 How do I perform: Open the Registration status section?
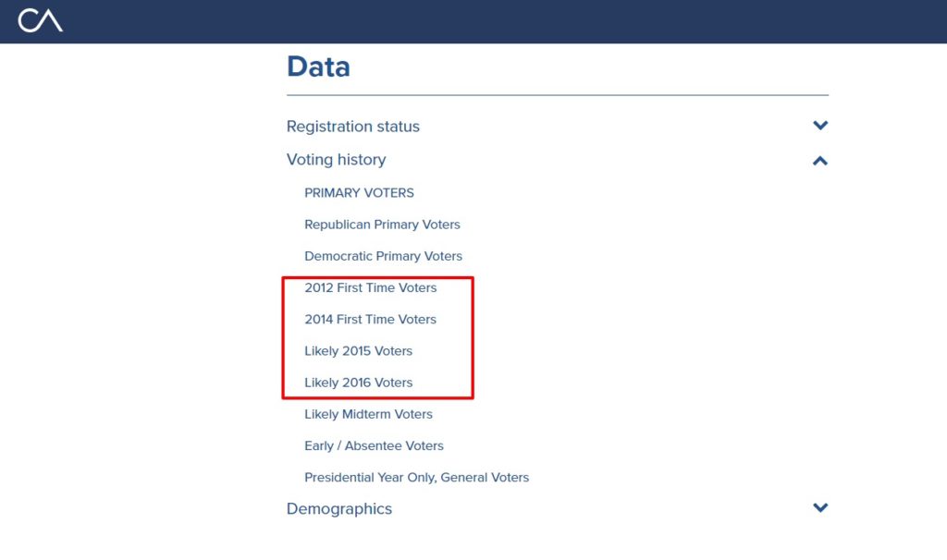(352, 126)
